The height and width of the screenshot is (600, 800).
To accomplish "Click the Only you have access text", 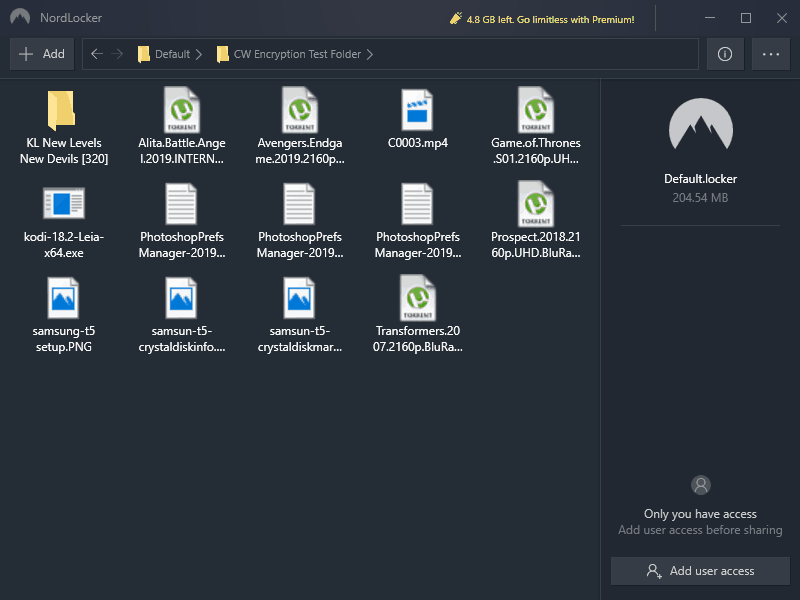I will click(x=700, y=514).
